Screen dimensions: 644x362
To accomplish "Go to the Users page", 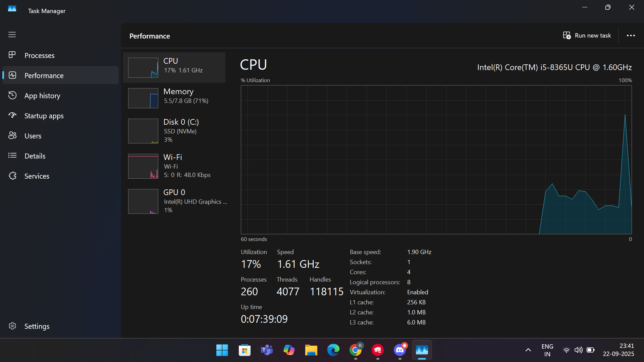I will click(x=33, y=136).
